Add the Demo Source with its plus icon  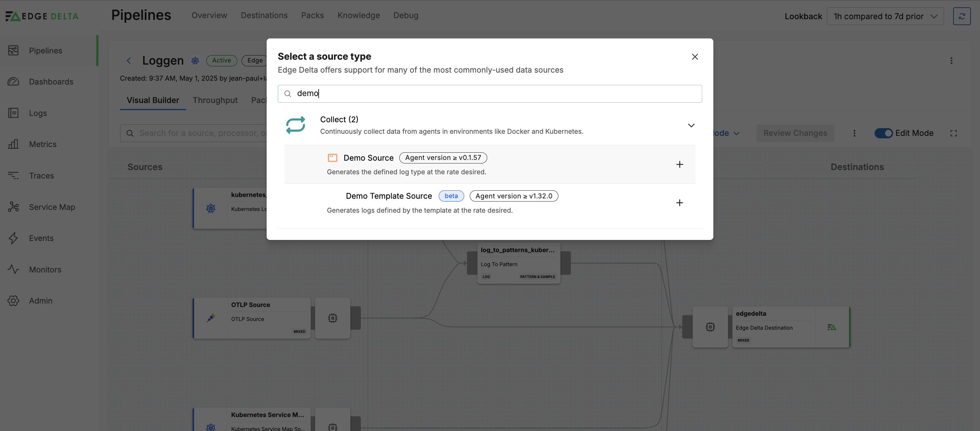click(x=680, y=165)
